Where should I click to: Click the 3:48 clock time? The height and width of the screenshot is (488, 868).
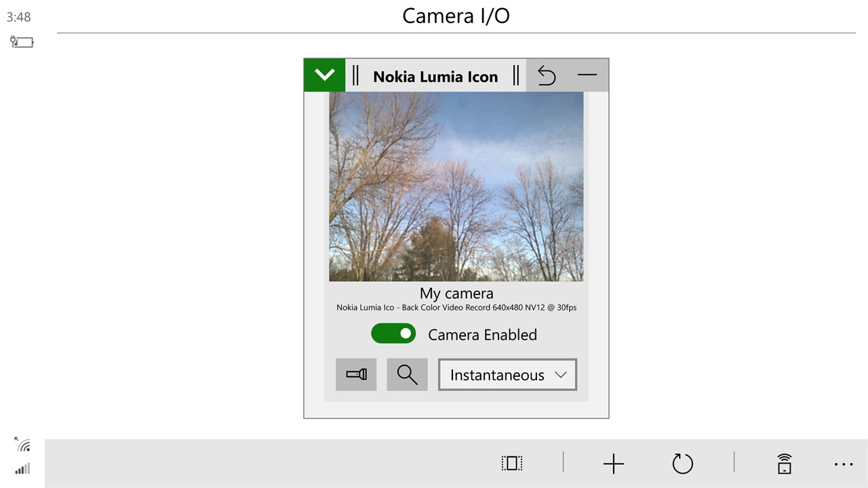(18, 17)
